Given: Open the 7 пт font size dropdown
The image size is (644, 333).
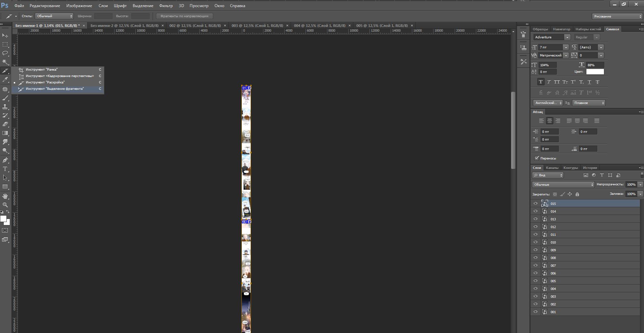Looking at the screenshot, I should pyautogui.click(x=566, y=47).
